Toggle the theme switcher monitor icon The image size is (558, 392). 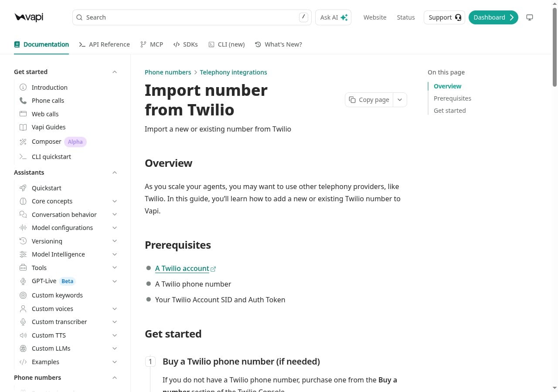(530, 17)
